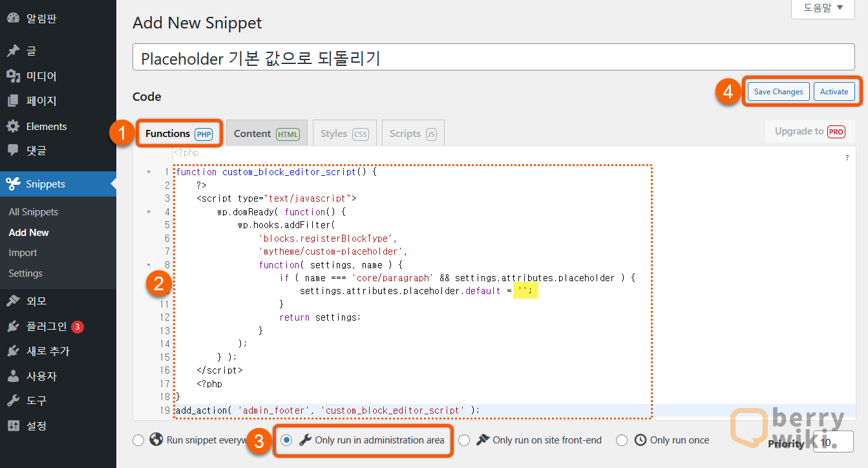
Task: Open Add New submenu item
Action: pyautogui.click(x=29, y=233)
